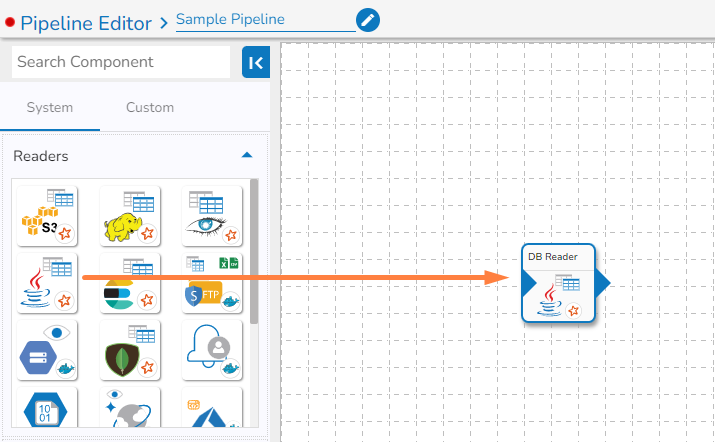Image resolution: width=715 pixels, height=442 pixels.
Task: Click the Search Component field
Action: (x=121, y=62)
